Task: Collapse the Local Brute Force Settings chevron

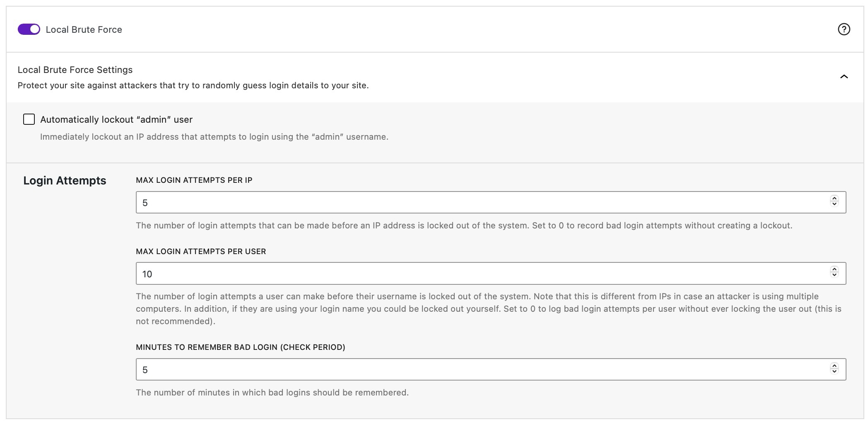Action: click(x=844, y=77)
